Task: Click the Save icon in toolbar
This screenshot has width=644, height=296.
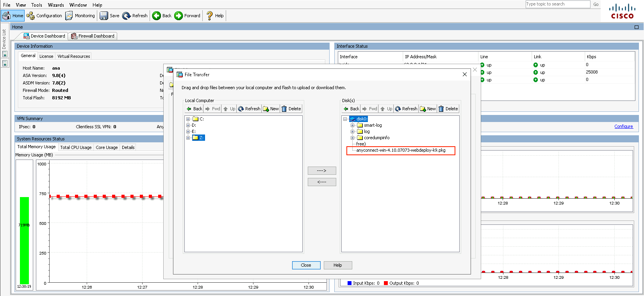Action: coord(104,16)
